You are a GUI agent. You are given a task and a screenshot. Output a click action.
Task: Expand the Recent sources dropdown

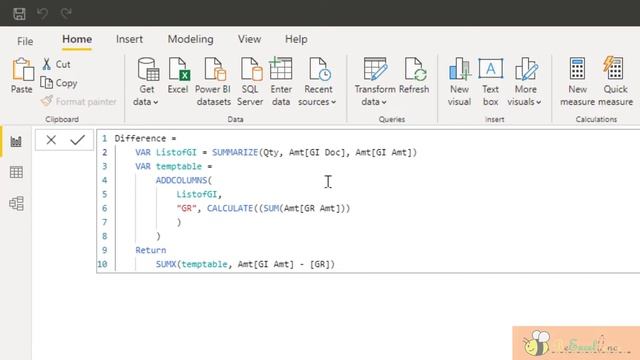(x=317, y=102)
